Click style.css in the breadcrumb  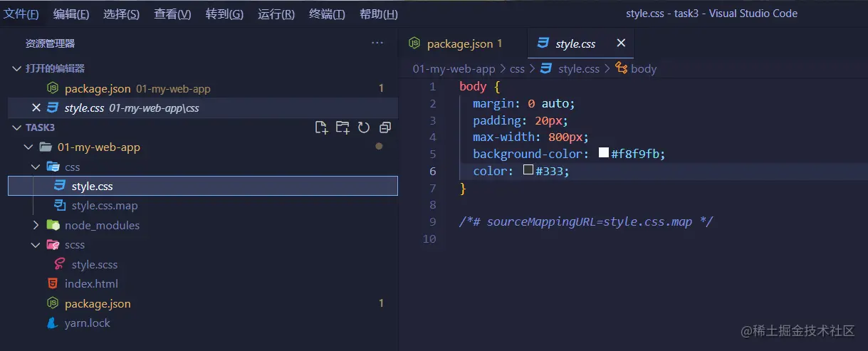579,69
